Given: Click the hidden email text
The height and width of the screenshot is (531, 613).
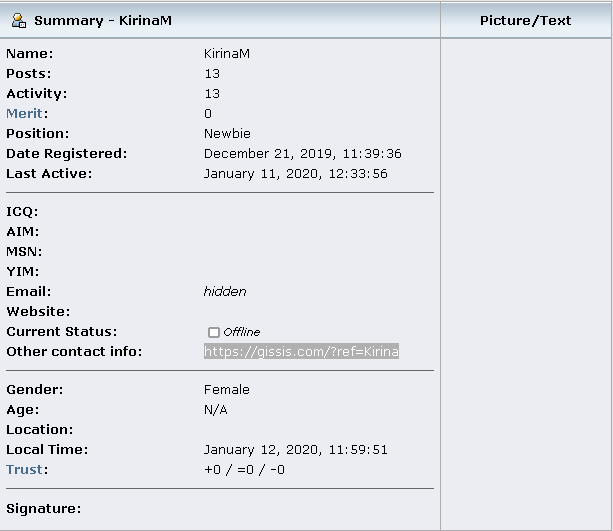Looking at the screenshot, I should (225, 292).
